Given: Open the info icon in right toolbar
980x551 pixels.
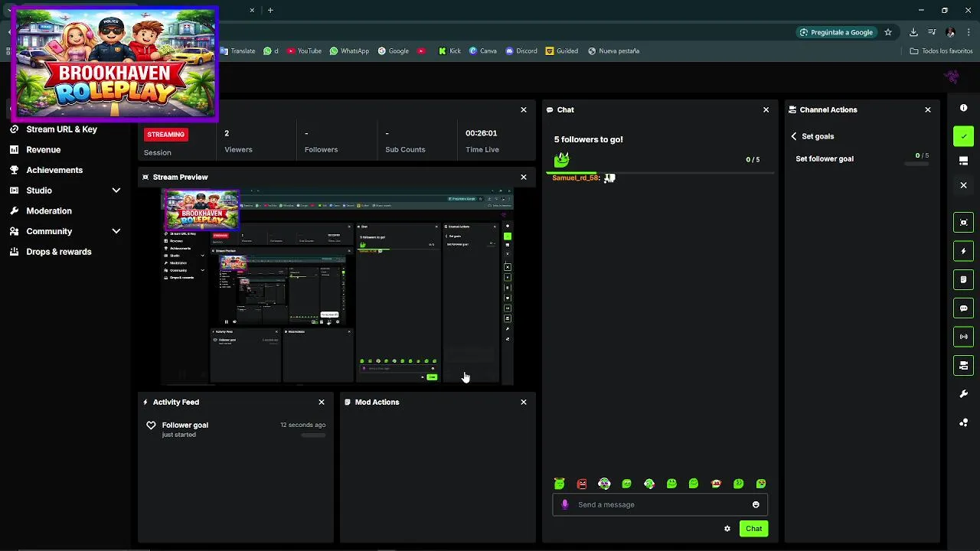Looking at the screenshot, I should [x=963, y=108].
